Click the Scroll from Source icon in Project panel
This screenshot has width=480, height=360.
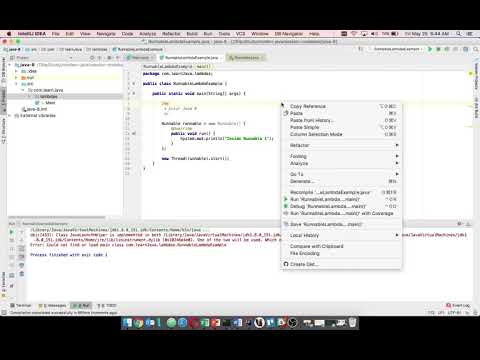coord(92,58)
